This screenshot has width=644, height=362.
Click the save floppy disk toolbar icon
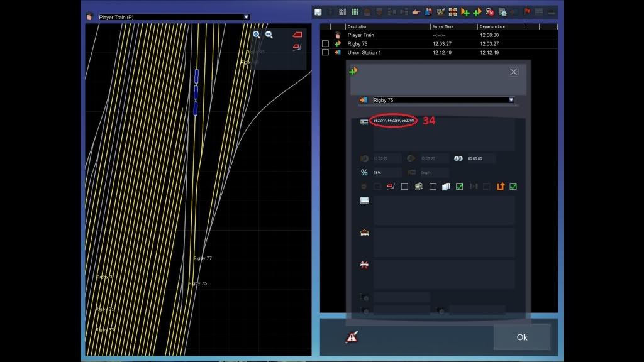(318, 12)
